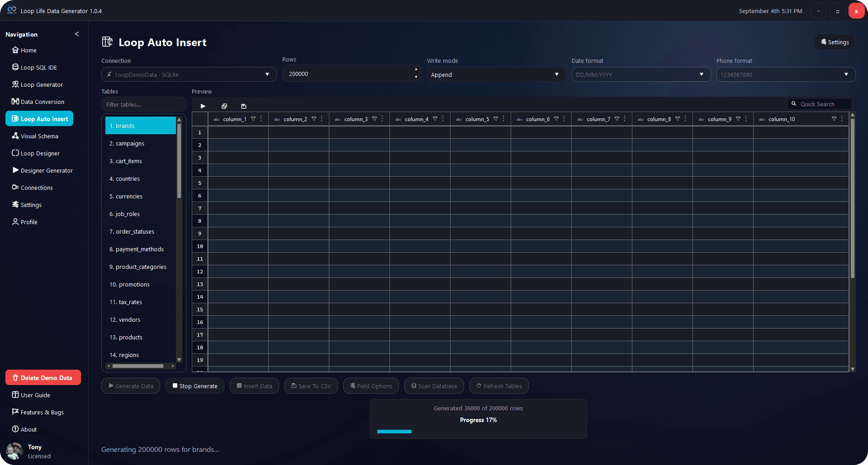Select the campaigns table
The height and width of the screenshot is (465, 868).
pos(140,143)
